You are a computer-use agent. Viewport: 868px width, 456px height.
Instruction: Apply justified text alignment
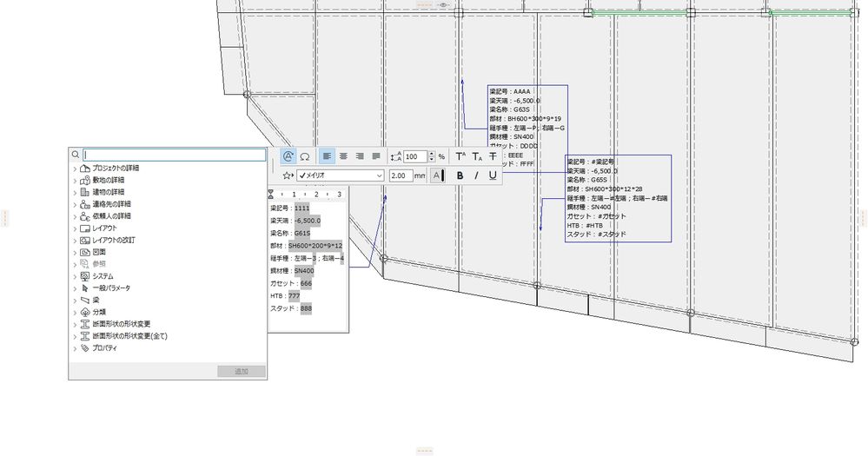pos(376,156)
